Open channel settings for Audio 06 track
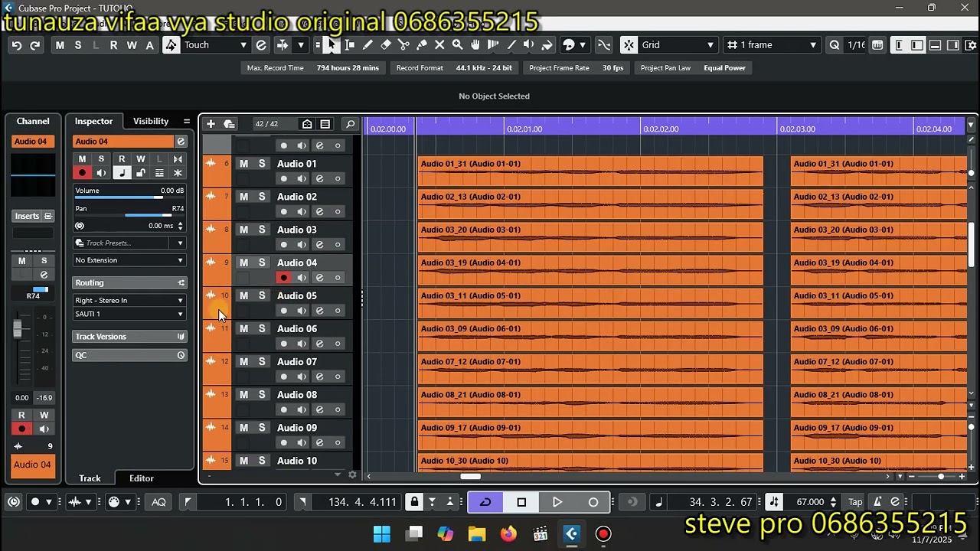 click(x=319, y=344)
